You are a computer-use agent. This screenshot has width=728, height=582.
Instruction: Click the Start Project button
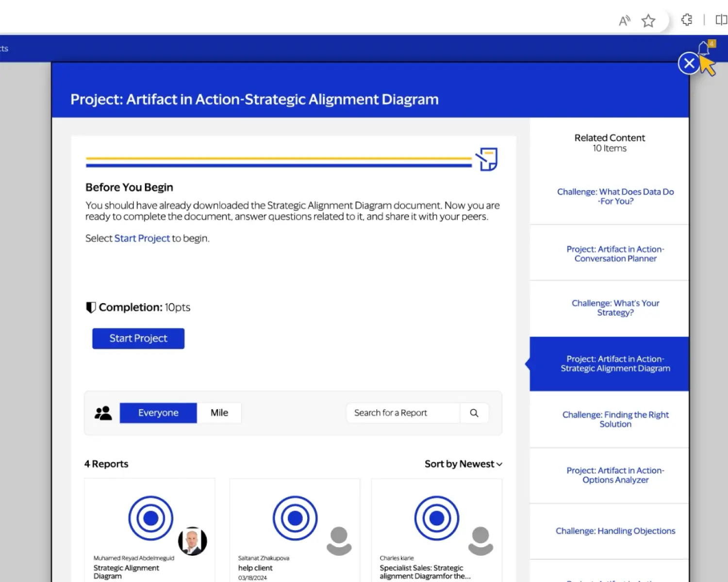[138, 339]
